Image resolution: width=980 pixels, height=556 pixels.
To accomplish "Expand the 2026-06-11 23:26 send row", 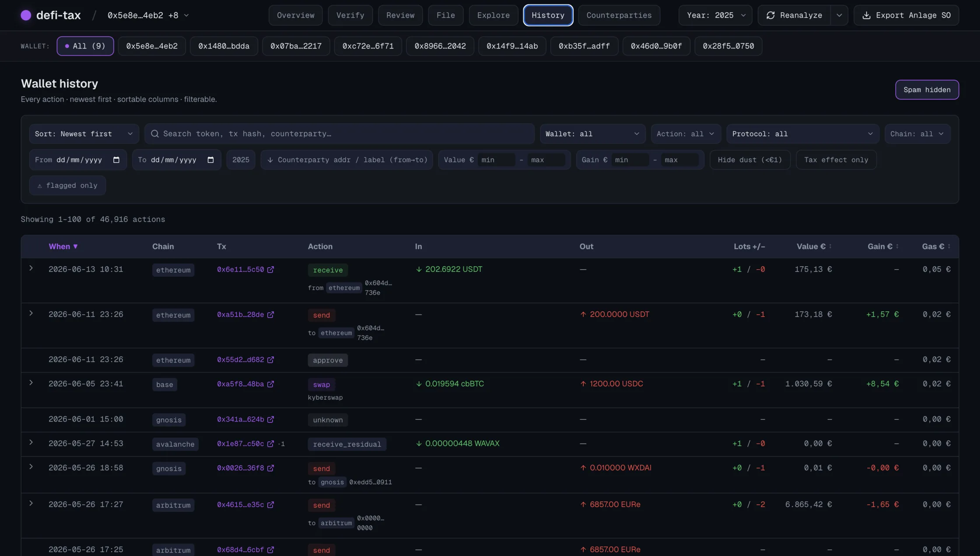I will 31,313.
